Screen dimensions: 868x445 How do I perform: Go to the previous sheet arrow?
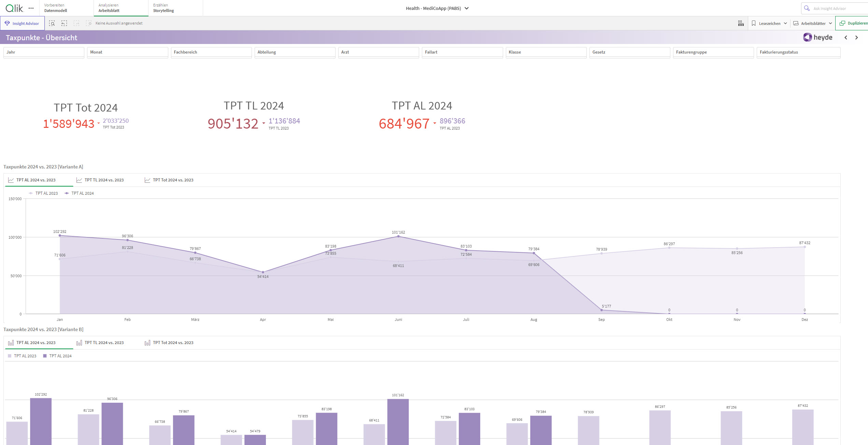click(846, 38)
